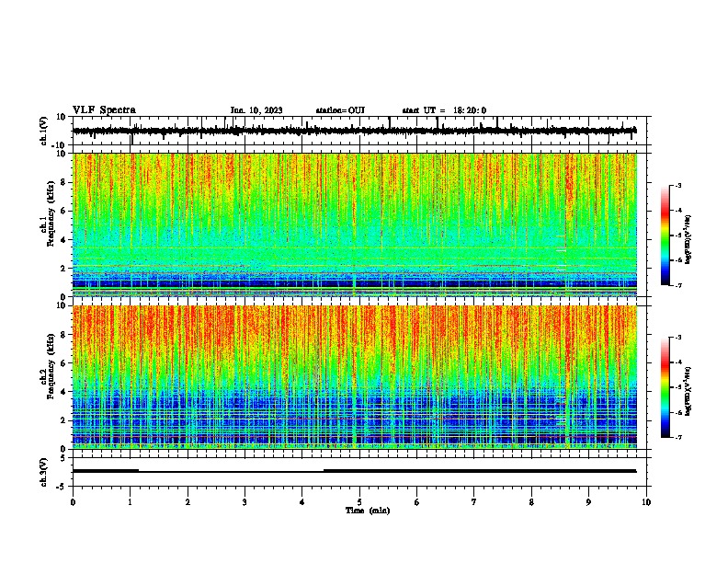Click the time axis tick label "3"
The width and height of the screenshot is (728, 563).
[245, 502]
